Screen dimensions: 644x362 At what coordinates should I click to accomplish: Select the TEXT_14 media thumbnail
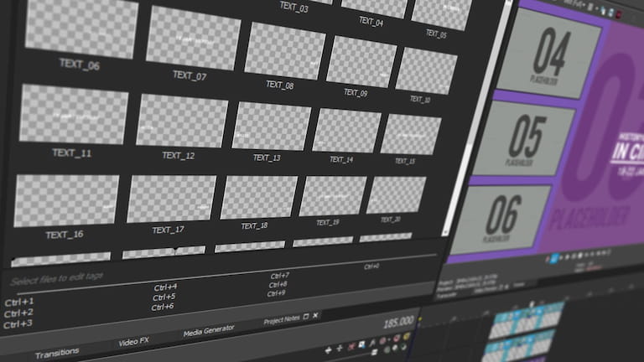[x=346, y=131]
